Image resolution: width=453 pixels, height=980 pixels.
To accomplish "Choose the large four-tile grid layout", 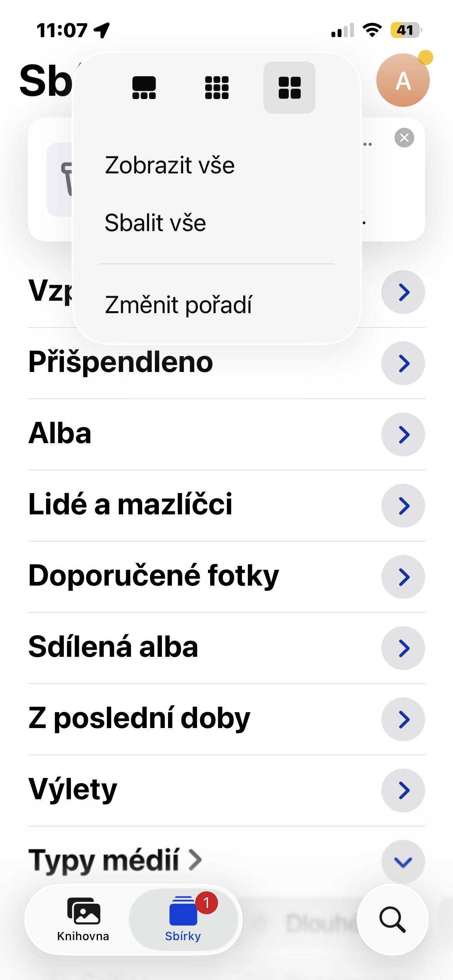I will (x=290, y=87).
